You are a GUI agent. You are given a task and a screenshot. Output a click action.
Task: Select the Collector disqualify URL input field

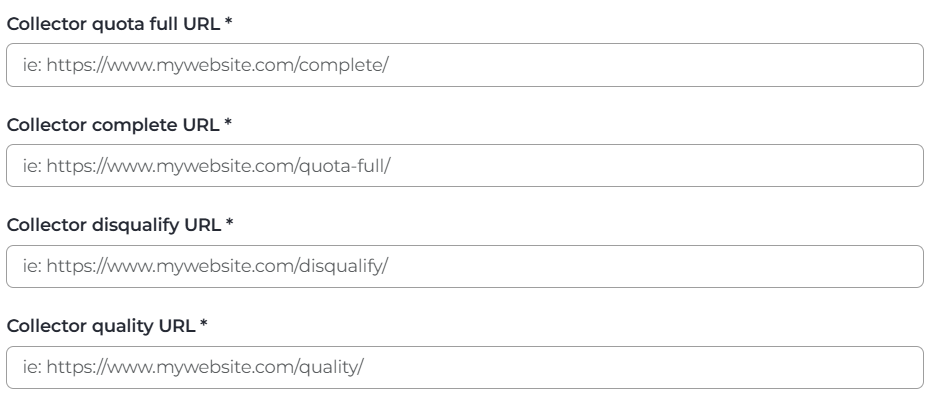point(464,266)
